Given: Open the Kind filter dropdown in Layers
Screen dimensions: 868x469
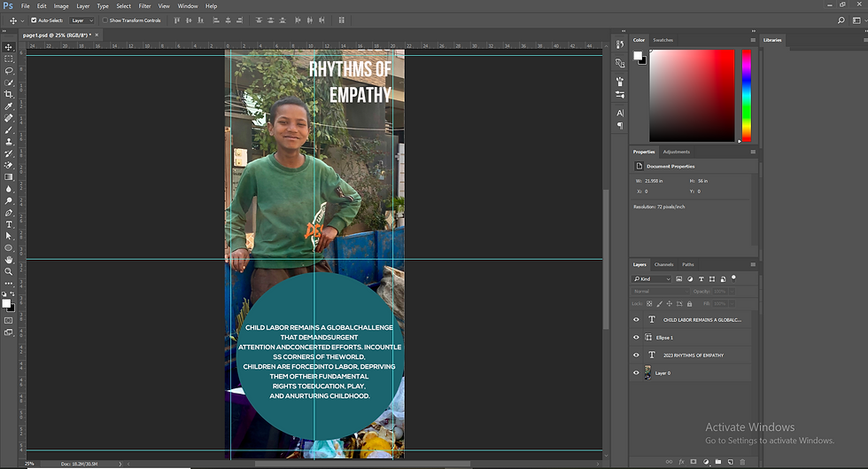Looking at the screenshot, I should [x=654, y=278].
